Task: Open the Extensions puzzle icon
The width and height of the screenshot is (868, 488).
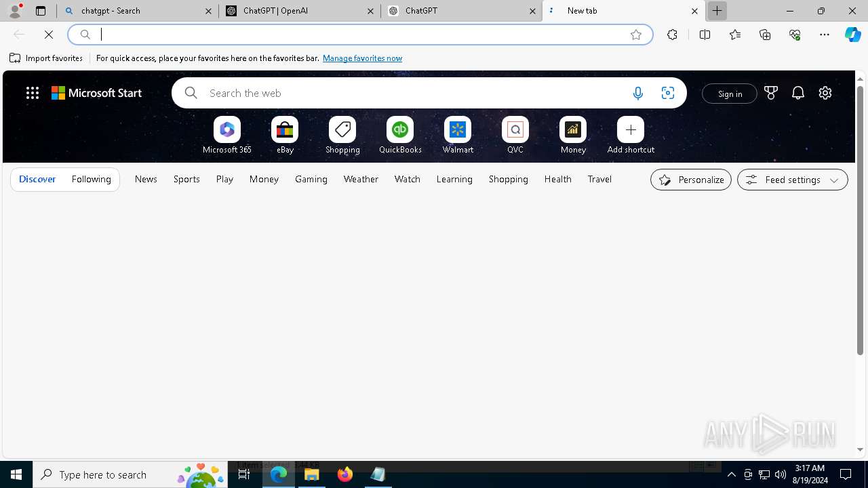Action: pos(672,35)
